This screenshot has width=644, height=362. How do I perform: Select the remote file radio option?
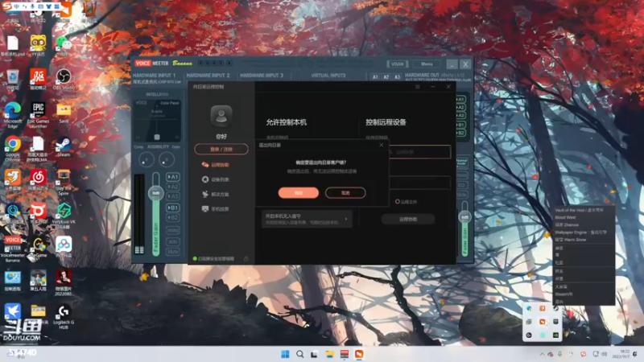pyautogui.click(x=397, y=202)
